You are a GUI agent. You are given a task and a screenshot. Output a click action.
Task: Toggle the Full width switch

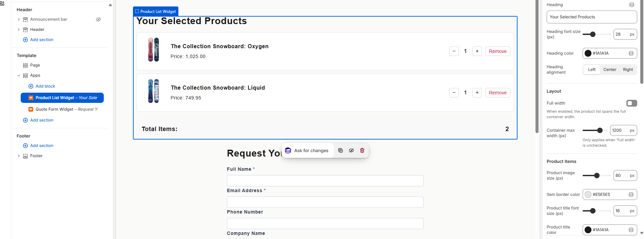point(631,103)
